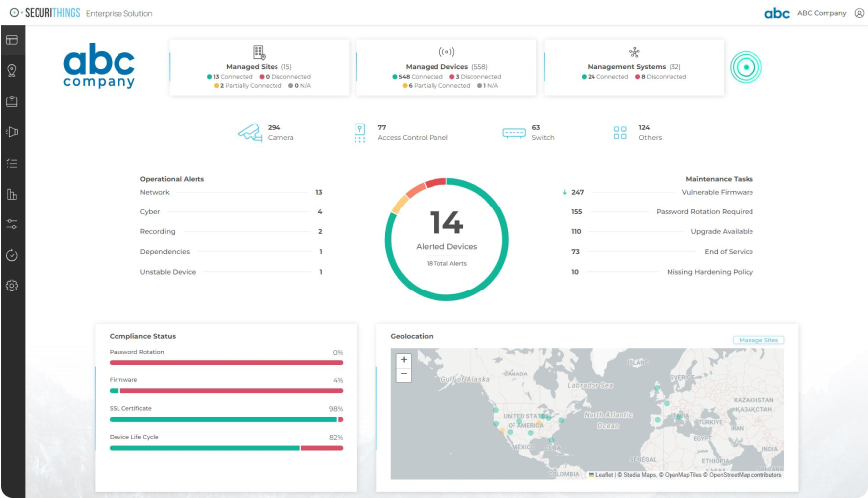Click the '124 Others' count
Image resolution: width=868 pixels, height=498 pixels.
click(x=650, y=133)
